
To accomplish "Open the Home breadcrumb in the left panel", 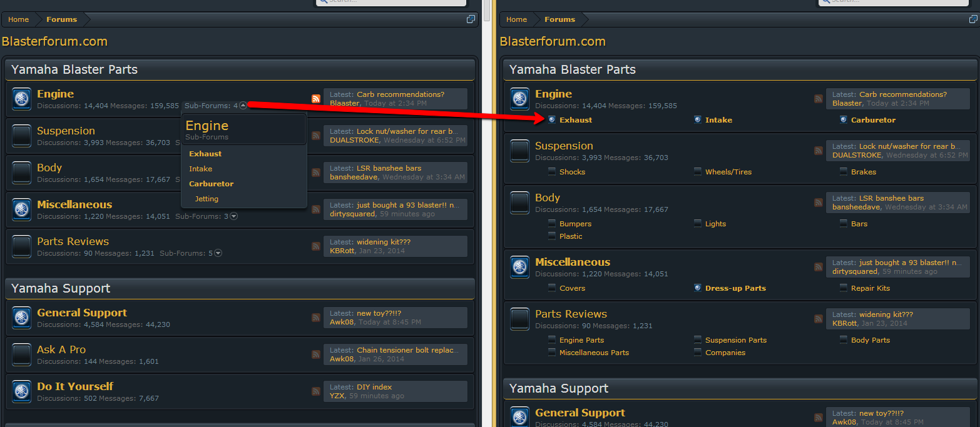I will pos(18,19).
